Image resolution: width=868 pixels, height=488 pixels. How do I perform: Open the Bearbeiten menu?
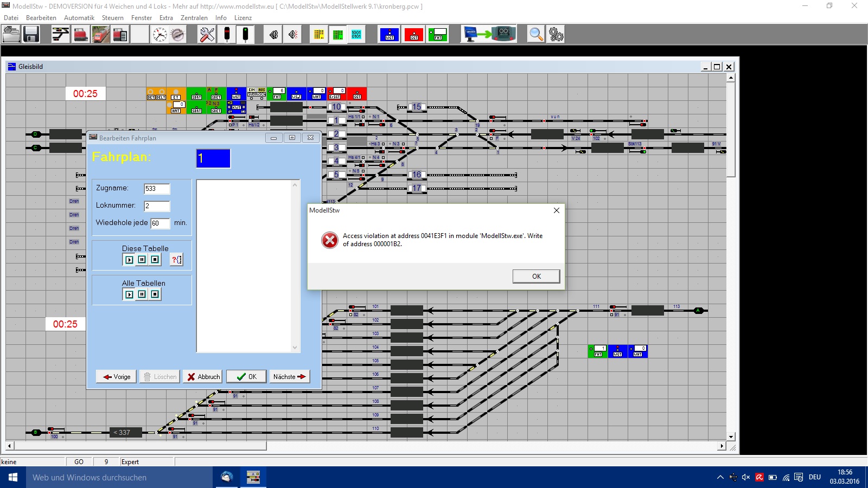(x=41, y=18)
